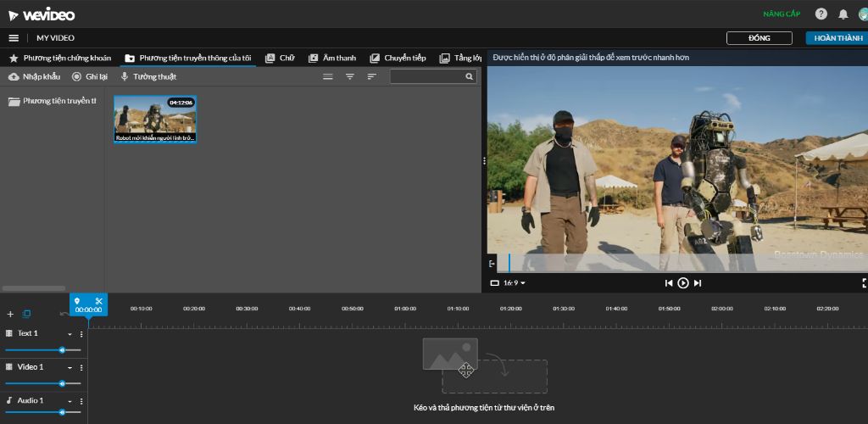
Task: Click the Video 1 track icon
Action: coord(9,367)
